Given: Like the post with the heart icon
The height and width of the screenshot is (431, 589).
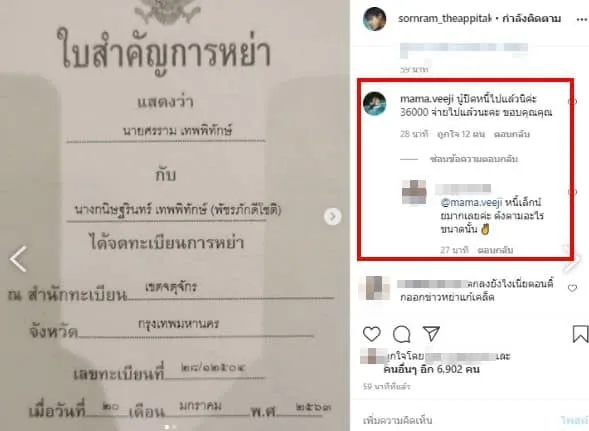Looking at the screenshot, I should (x=372, y=334).
